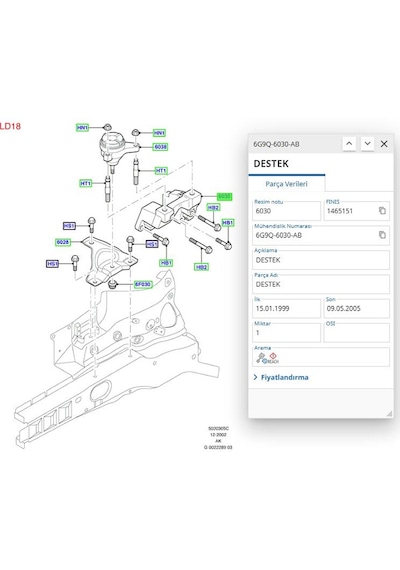
Task: Click the Açıklama field containing DESTEK
Action: click(321, 260)
